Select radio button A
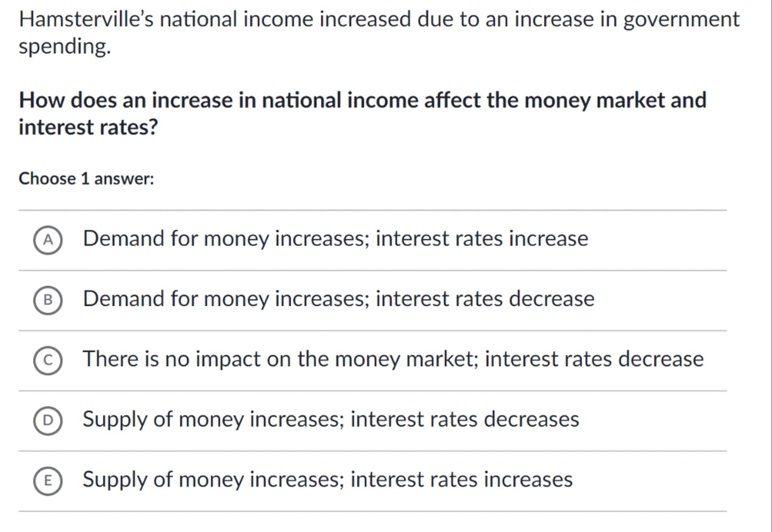This screenshot has height=532, width=772. click(48, 240)
